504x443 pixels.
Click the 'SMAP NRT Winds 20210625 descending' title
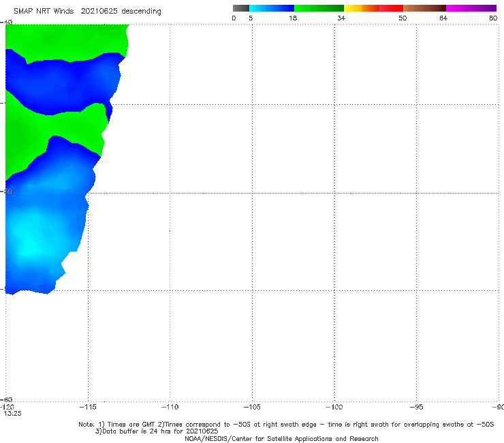pyautogui.click(x=87, y=12)
